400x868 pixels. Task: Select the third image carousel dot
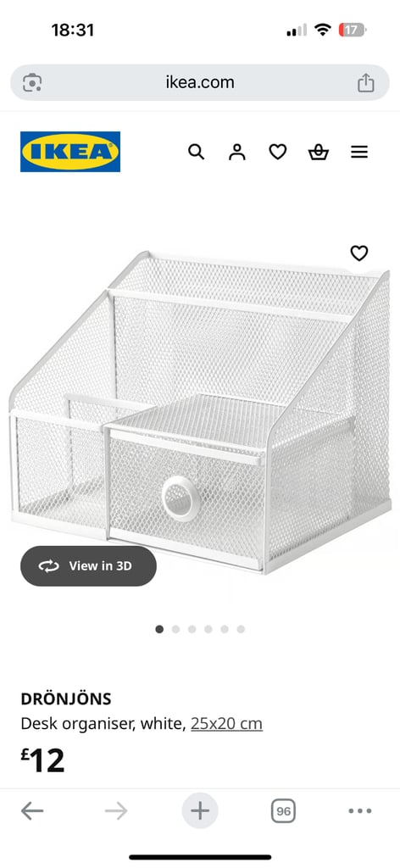pyautogui.click(x=192, y=629)
